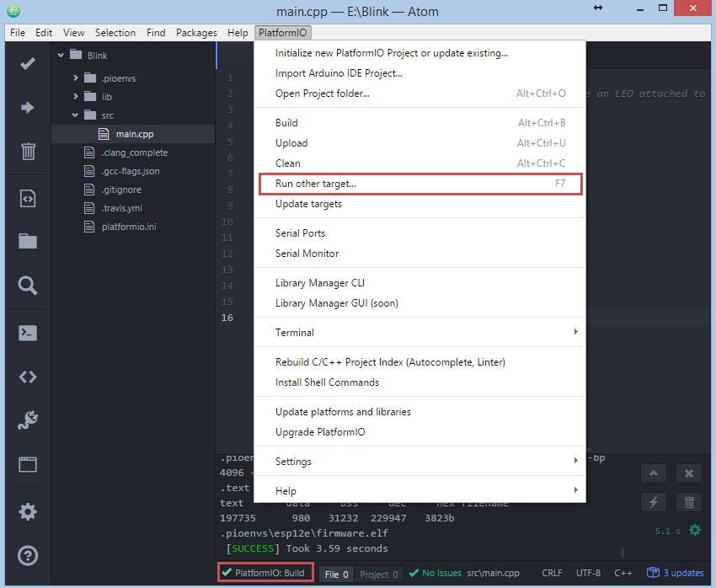
Task: Select Upload menu entry
Action: point(419,143)
